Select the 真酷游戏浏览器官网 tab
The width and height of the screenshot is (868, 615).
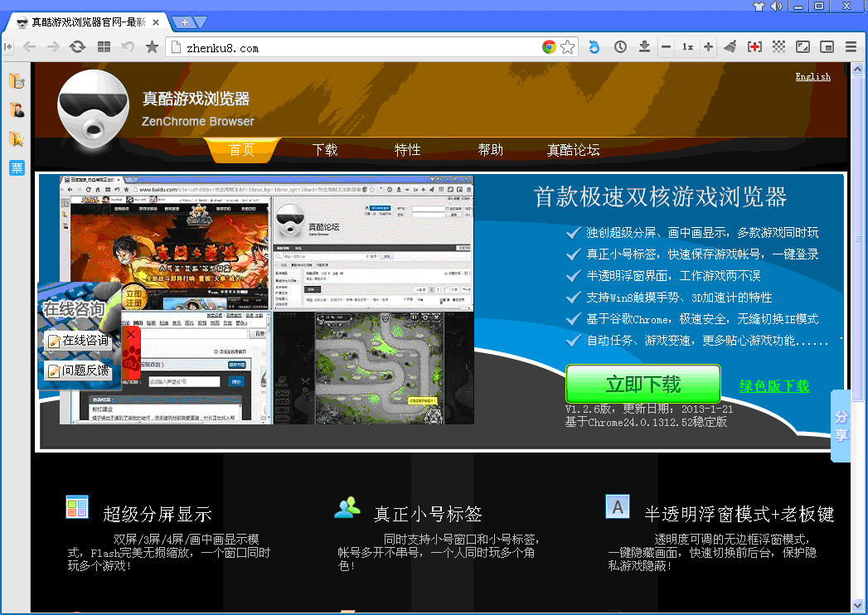[89, 22]
